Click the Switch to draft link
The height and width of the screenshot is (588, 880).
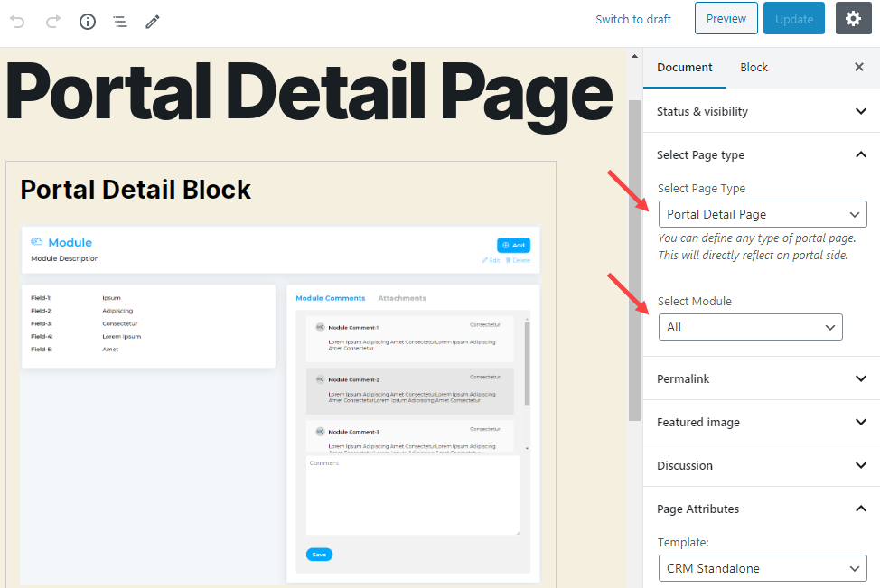(x=632, y=19)
